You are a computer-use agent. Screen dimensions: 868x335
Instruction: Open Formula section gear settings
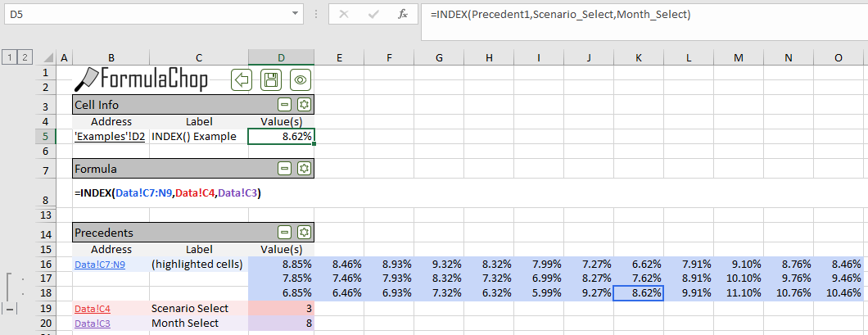[x=304, y=168]
